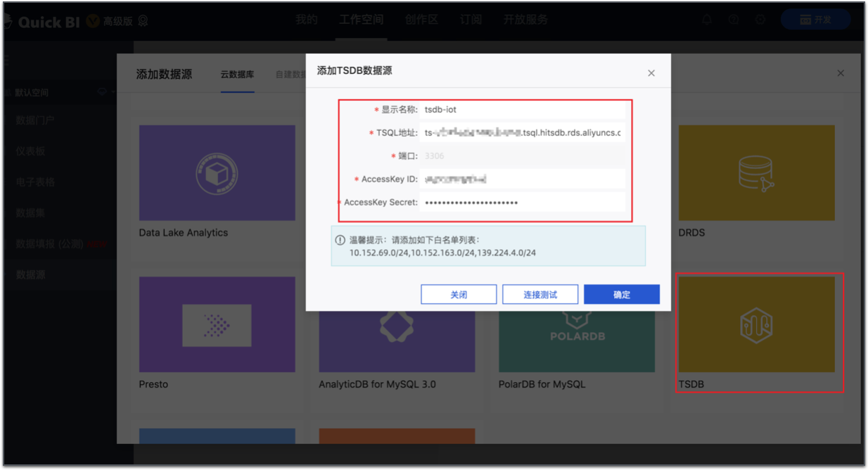Close the 添加数据源 panel
Image resolution: width=868 pixels, height=470 pixels.
point(841,73)
